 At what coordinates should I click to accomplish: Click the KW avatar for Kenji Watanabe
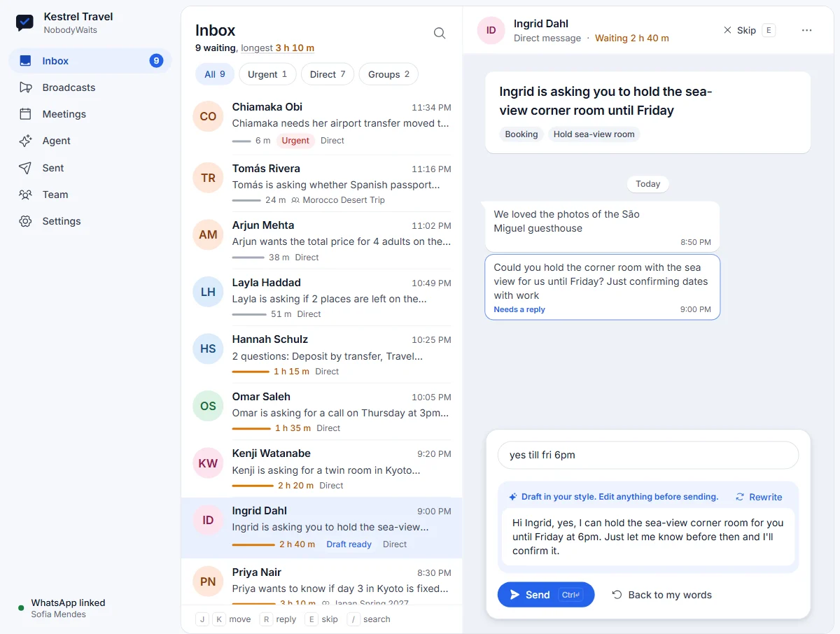pyautogui.click(x=208, y=463)
